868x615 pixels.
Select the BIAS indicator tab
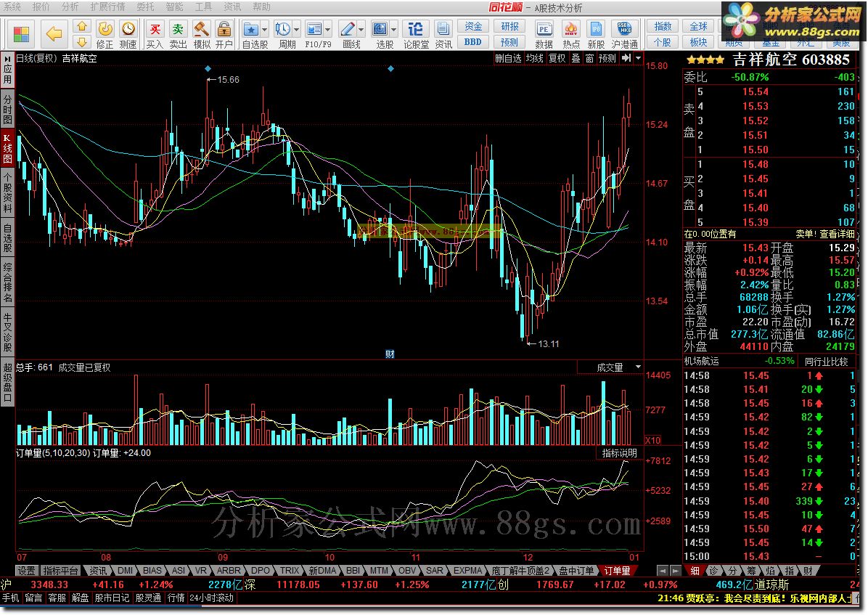(152, 571)
